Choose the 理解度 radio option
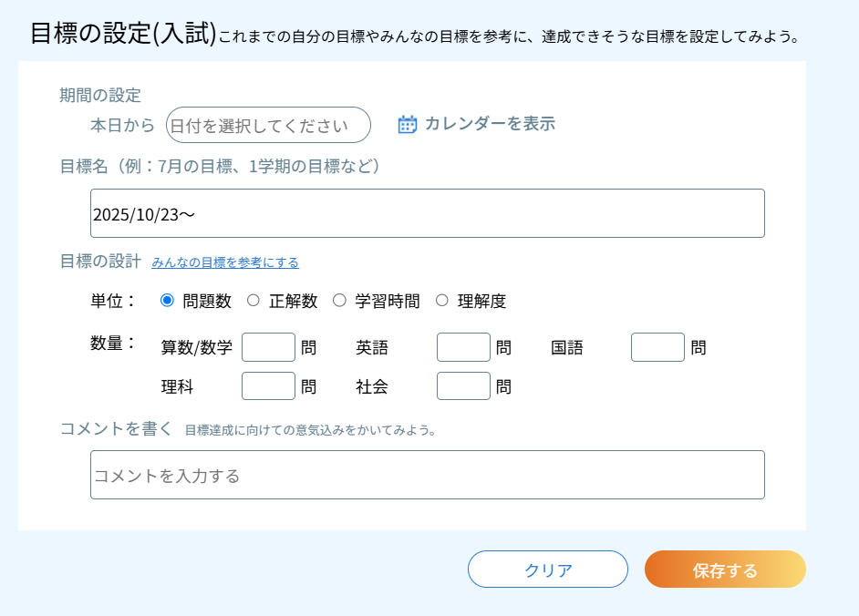This screenshot has height=616, width=859. (442, 300)
